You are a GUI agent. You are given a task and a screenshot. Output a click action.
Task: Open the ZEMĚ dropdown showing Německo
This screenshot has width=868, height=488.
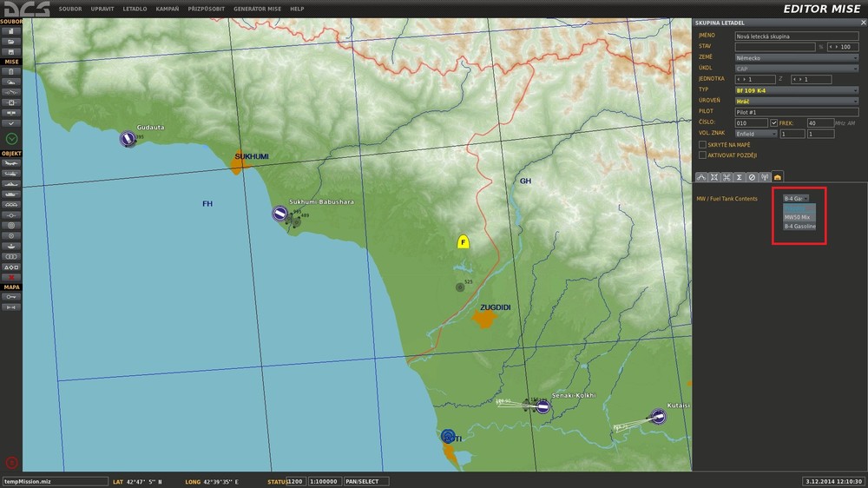click(797, 57)
